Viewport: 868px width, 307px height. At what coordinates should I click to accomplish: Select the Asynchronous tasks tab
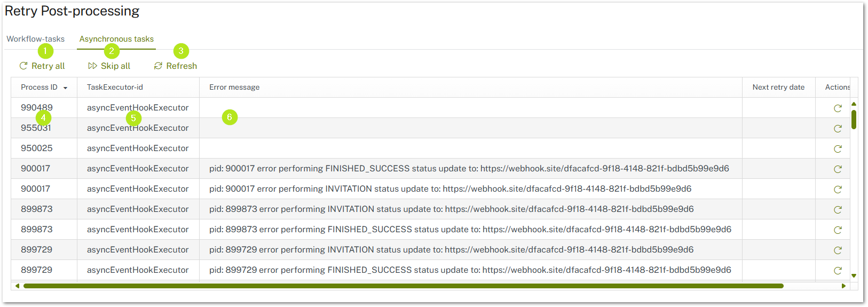coord(116,39)
